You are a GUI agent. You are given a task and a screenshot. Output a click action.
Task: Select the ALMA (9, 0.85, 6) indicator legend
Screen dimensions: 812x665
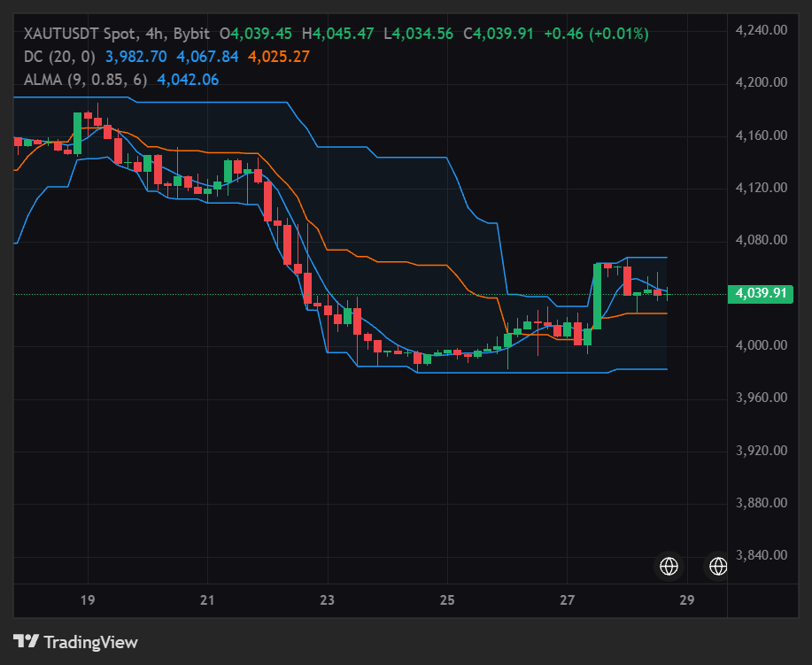85,80
